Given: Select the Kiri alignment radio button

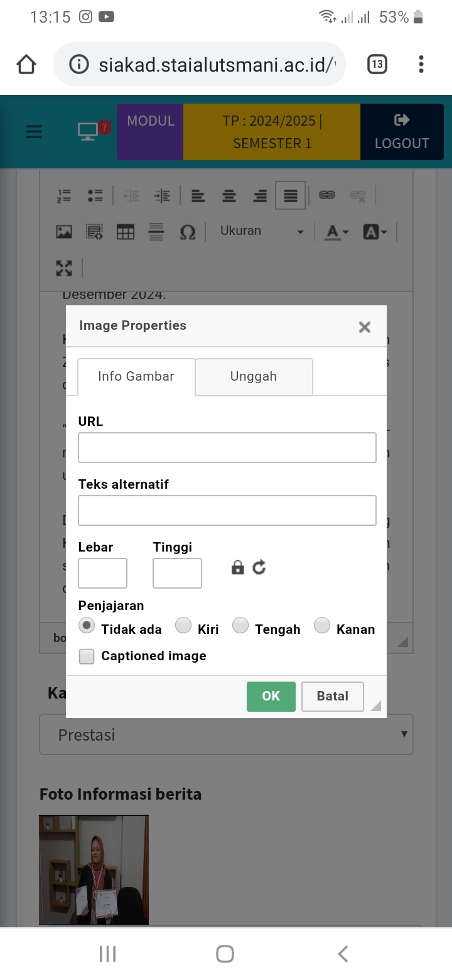Looking at the screenshot, I should pyautogui.click(x=183, y=626).
